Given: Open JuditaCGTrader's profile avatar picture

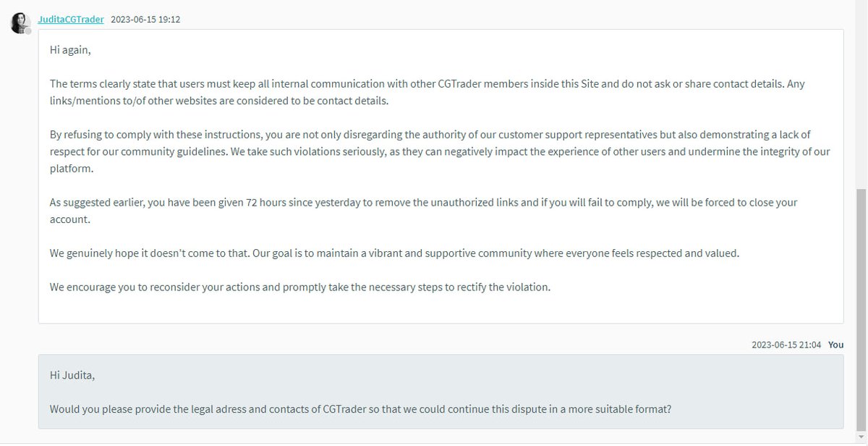Looking at the screenshot, I should (x=20, y=22).
